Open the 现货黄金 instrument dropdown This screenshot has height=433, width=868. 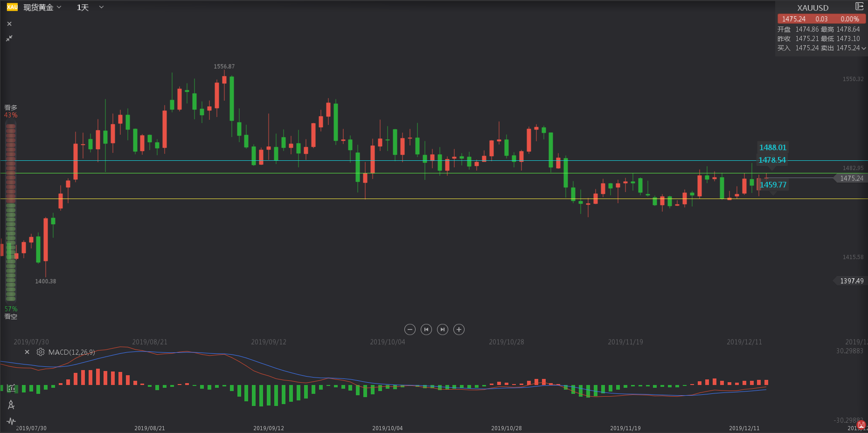tap(42, 7)
